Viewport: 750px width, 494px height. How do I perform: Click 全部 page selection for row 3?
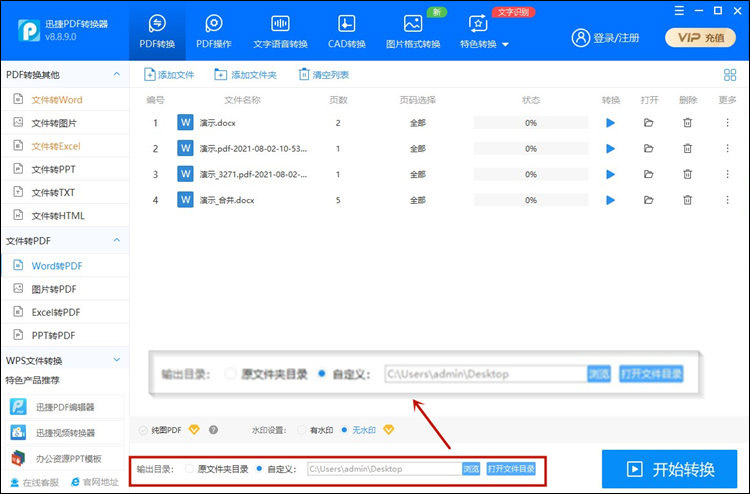(418, 174)
